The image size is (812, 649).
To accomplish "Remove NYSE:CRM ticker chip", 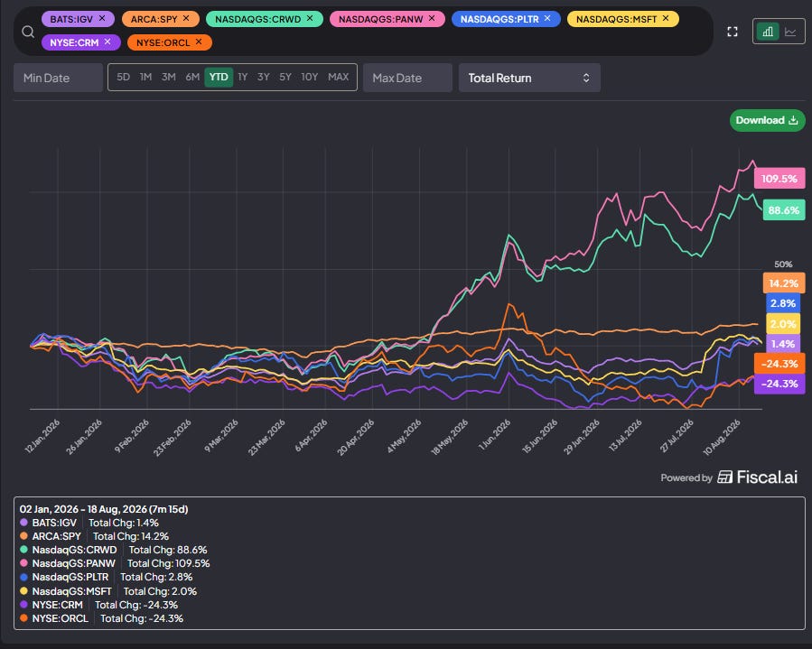I will pyautogui.click(x=107, y=42).
